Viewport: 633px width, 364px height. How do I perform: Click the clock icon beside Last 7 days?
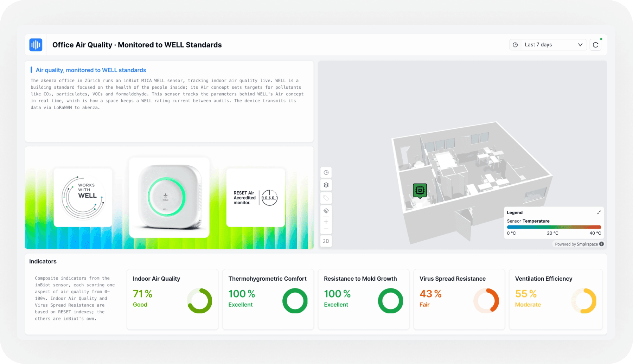pyautogui.click(x=515, y=45)
